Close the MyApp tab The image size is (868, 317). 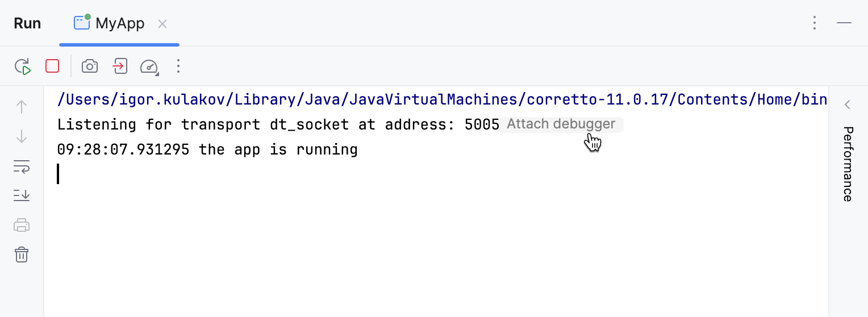pos(162,24)
